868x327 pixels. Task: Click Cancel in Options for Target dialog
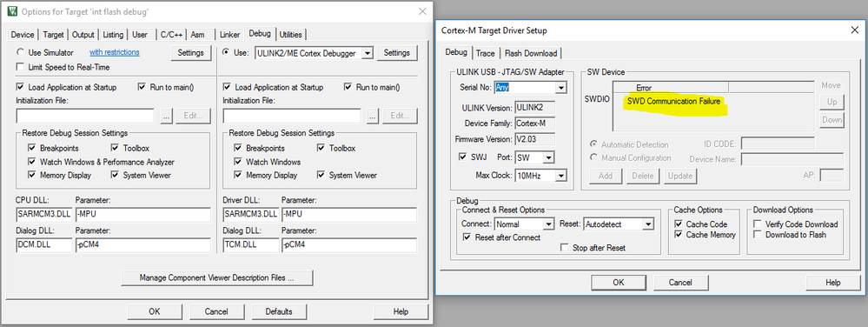[x=216, y=311]
